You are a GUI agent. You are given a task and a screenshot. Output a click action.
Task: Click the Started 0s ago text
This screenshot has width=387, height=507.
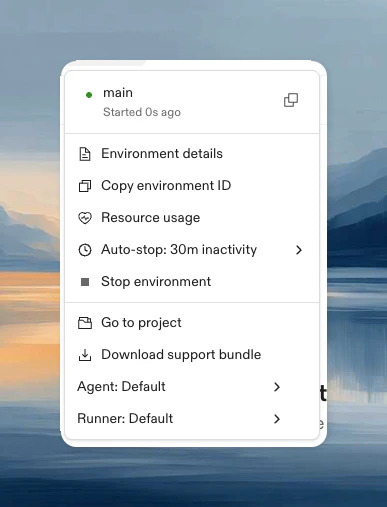pyautogui.click(x=142, y=112)
